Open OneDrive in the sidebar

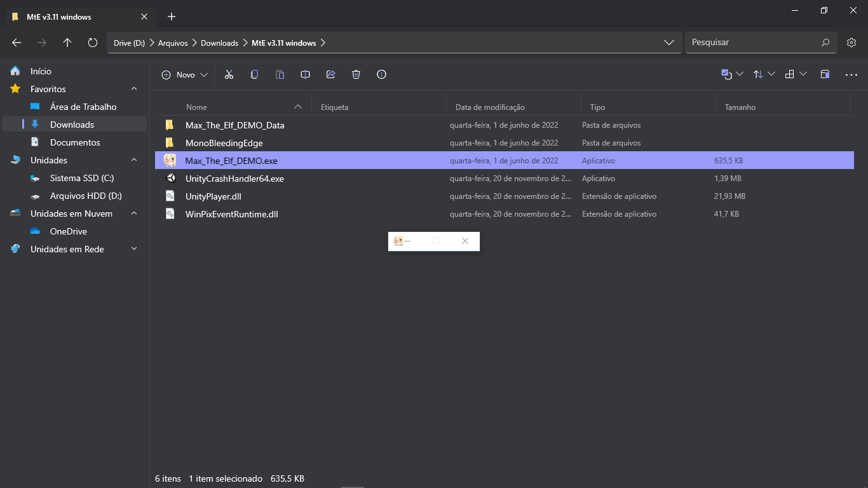[x=75, y=231]
